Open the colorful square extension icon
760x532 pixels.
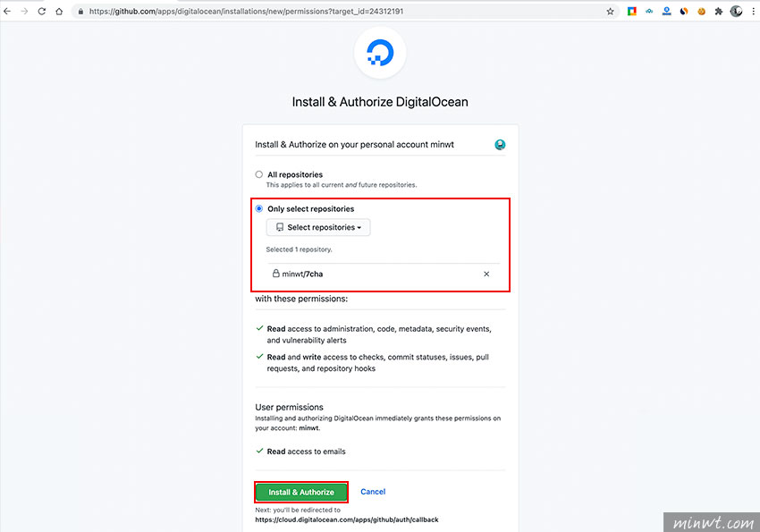coord(631,11)
